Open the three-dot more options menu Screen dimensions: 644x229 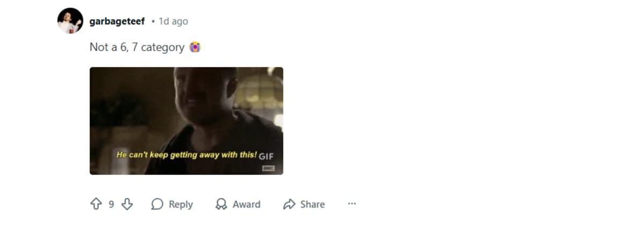click(352, 204)
